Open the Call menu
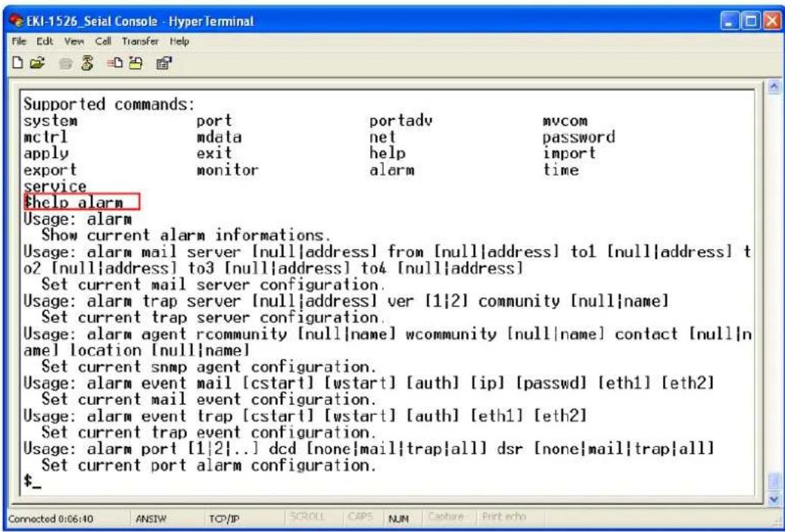Viewport: 785px width, 532px height. pyautogui.click(x=103, y=41)
